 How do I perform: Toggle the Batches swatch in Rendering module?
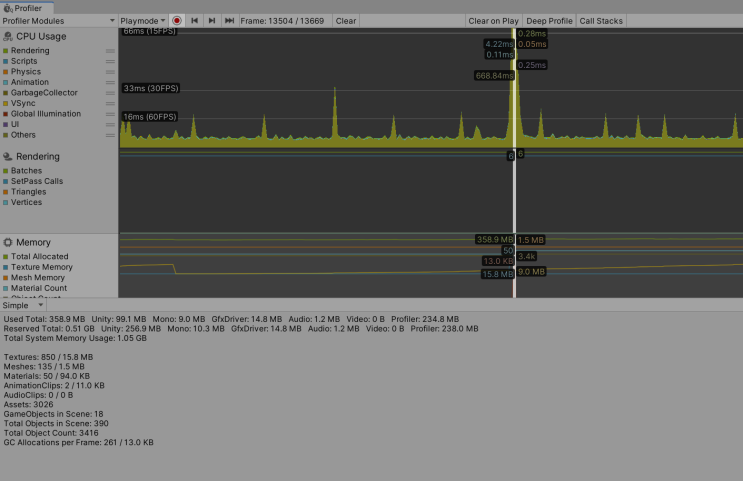pos(6,171)
